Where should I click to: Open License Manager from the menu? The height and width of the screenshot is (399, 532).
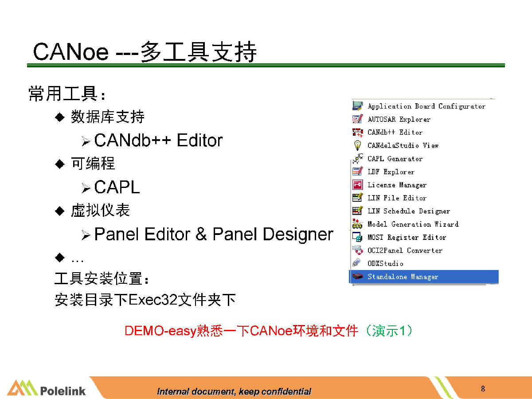(397, 185)
